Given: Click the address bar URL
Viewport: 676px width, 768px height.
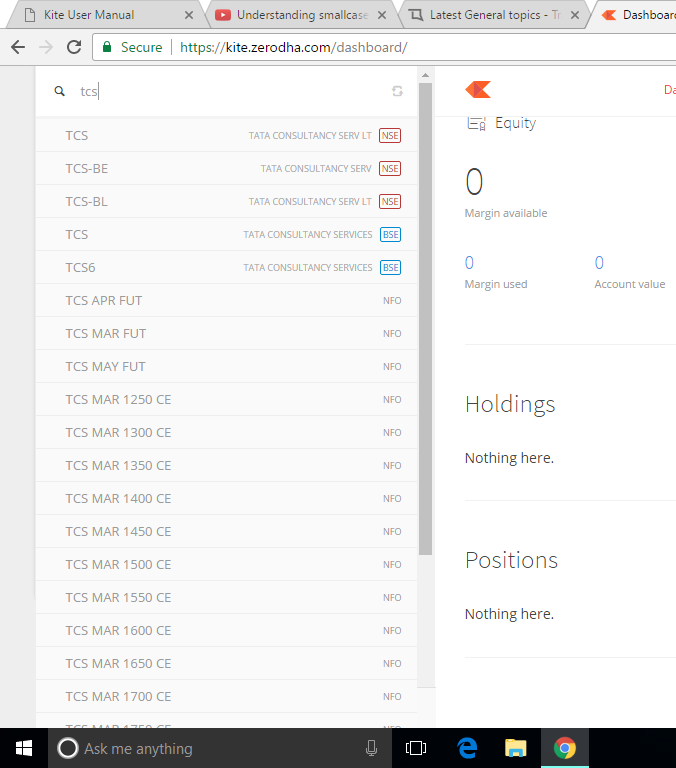Looking at the screenshot, I should pyautogui.click(x=293, y=47).
